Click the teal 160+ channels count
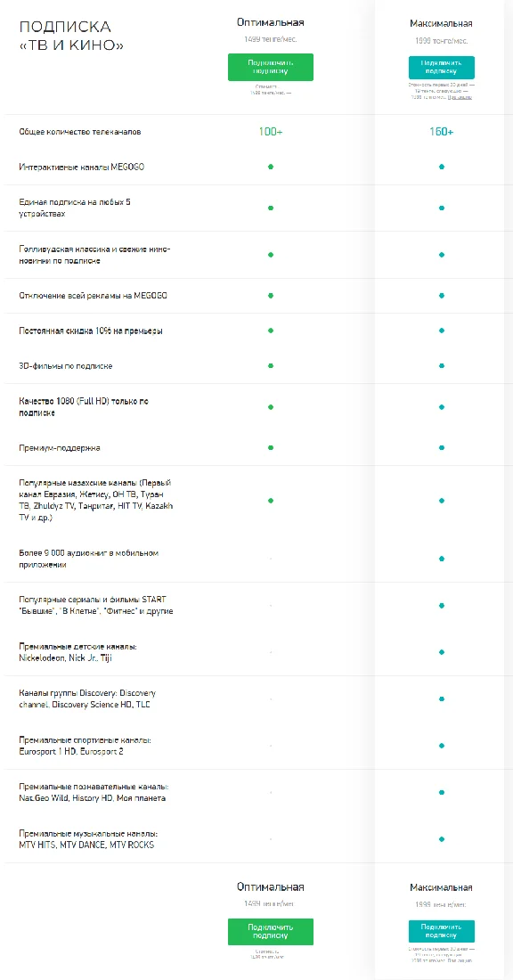 [x=441, y=132]
